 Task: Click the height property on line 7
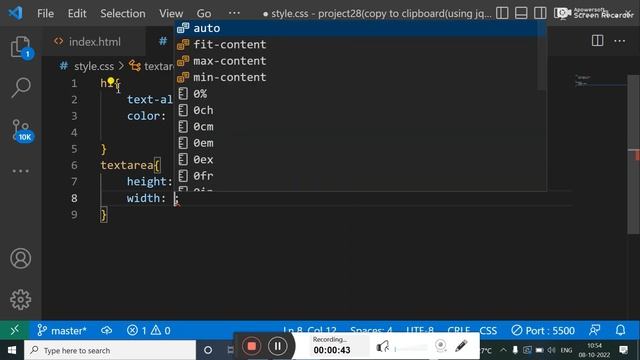[147, 182]
